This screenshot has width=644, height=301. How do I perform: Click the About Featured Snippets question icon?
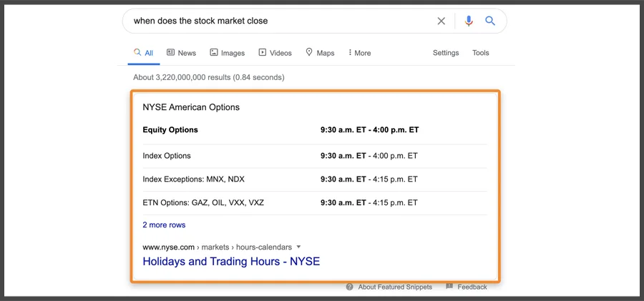pyautogui.click(x=349, y=287)
